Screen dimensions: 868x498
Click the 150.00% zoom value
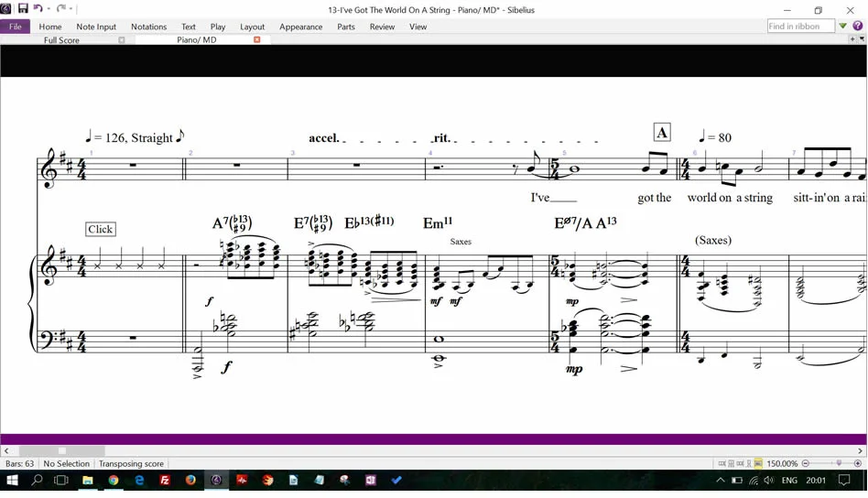pos(782,464)
